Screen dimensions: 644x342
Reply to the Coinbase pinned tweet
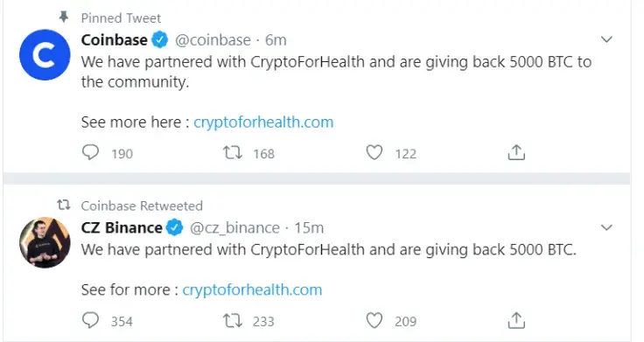pos(90,153)
